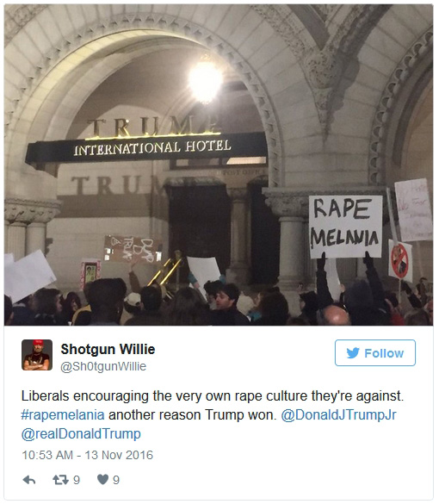Click the words 'another reason Trump won'
Screen dimensions: 439x504
point(192,414)
